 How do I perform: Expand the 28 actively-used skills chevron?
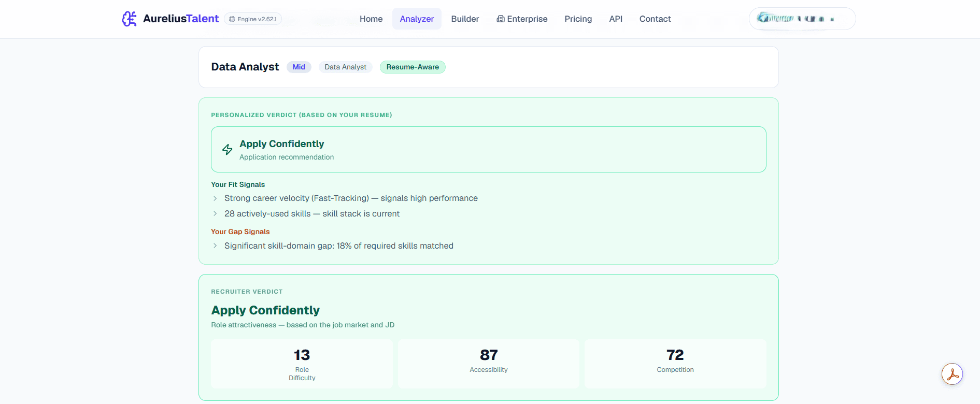215,213
